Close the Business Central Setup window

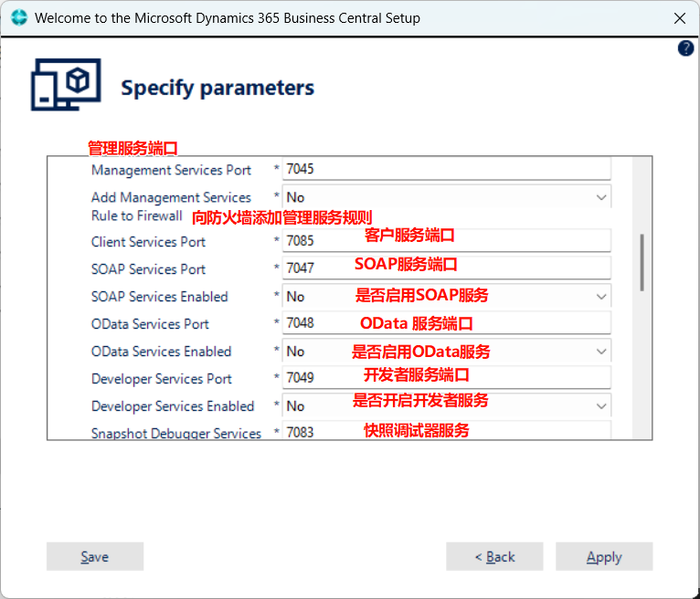(x=680, y=18)
